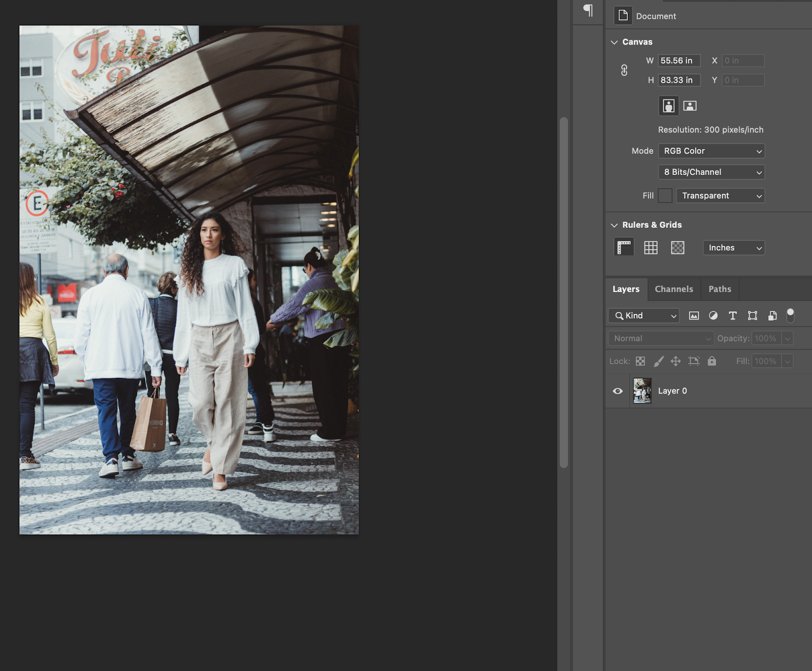Viewport: 812px width, 671px height.
Task: Open the Transparent fill dropdown
Action: pyautogui.click(x=720, y=196)
